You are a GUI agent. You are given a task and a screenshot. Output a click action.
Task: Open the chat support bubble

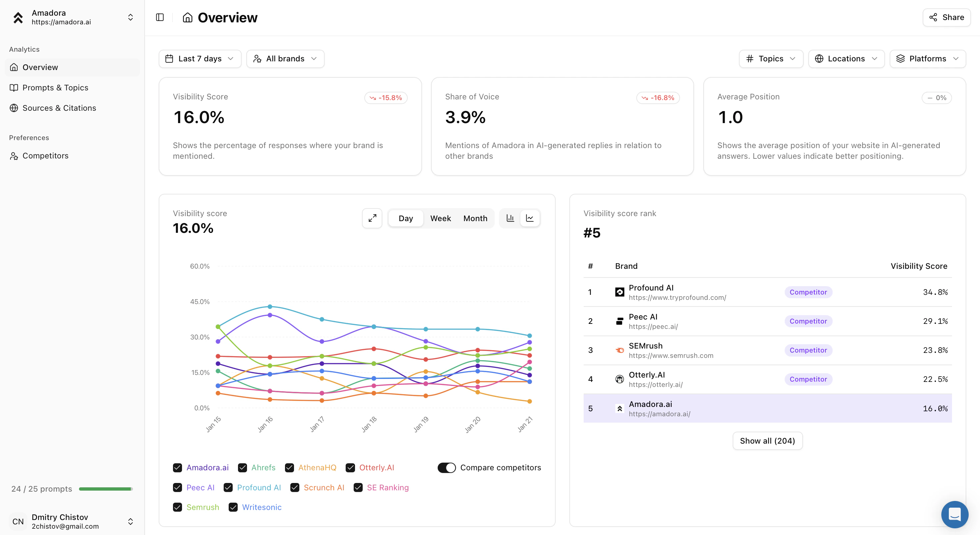click(x=955, y=514)
